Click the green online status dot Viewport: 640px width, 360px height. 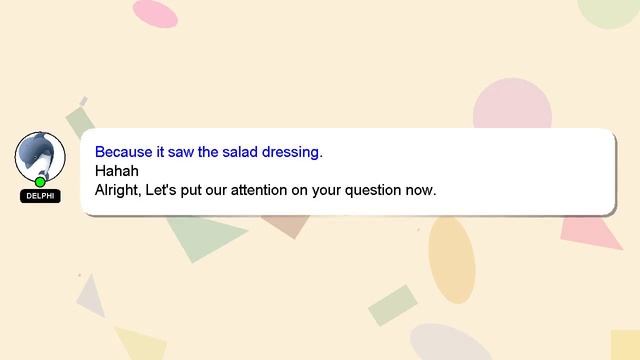click(x=40, y=182)
